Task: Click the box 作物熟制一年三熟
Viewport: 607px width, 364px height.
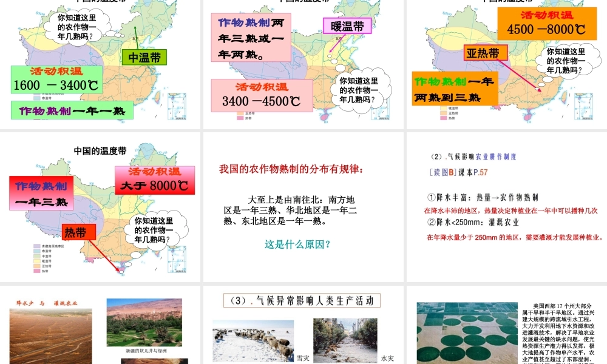Action: click(x=41, y=193)
